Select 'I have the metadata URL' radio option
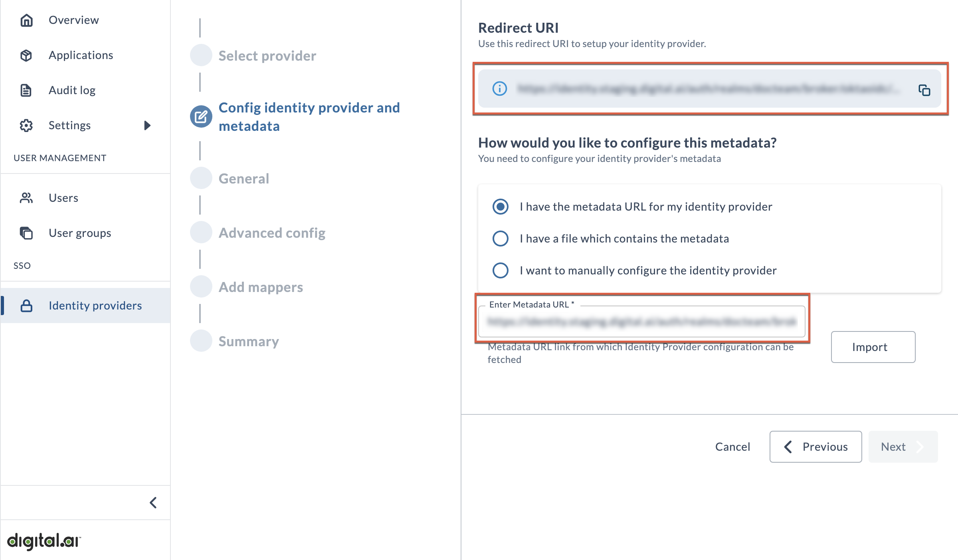 click(501, 207)
